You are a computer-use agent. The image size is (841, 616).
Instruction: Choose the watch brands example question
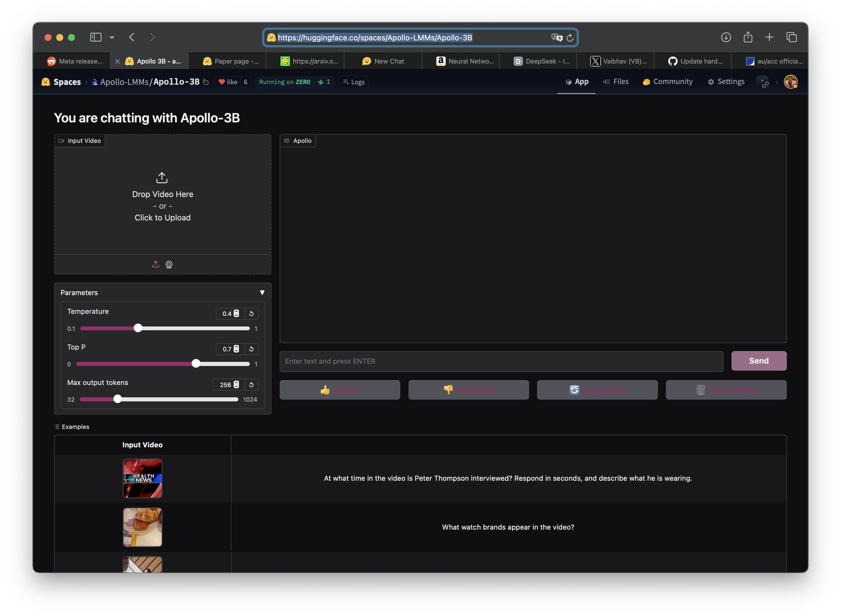508,527
